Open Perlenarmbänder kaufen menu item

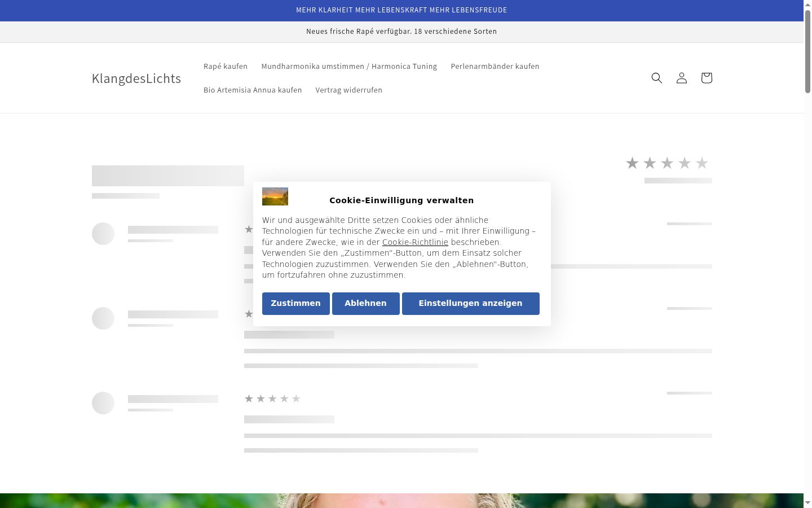click(x=495, y=66)
